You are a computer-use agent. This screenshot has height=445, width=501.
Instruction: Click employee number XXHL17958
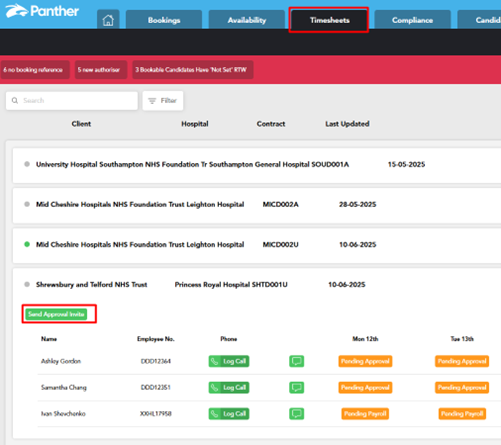click(156, 414)
